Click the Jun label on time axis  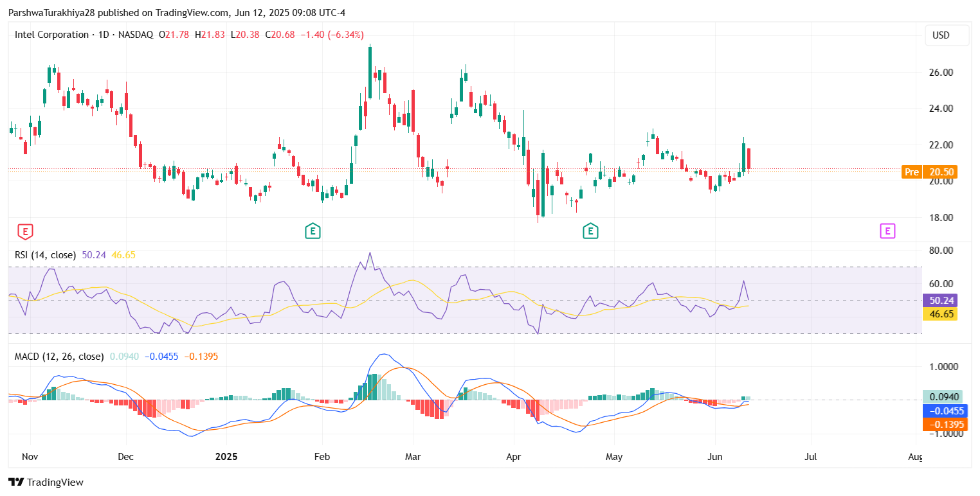pyautogui.click(x=714, y=457)
